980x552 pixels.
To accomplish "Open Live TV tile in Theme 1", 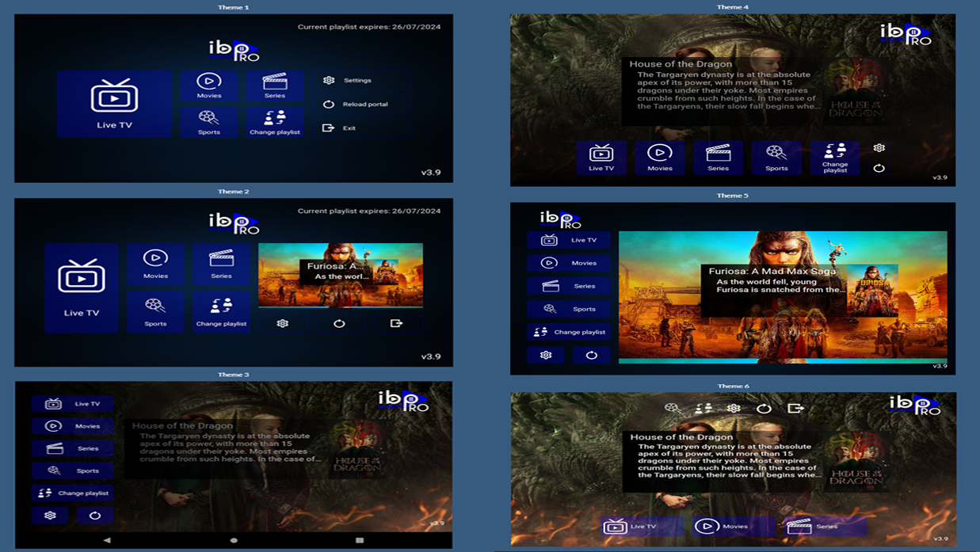I will pyautogui.click(x=114, y=104).
